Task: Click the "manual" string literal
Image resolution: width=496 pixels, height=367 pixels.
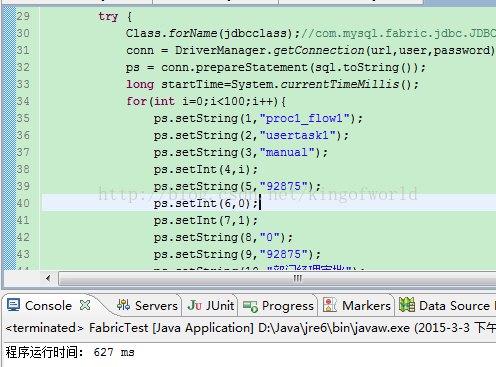Action: click(x=287, y=153)
